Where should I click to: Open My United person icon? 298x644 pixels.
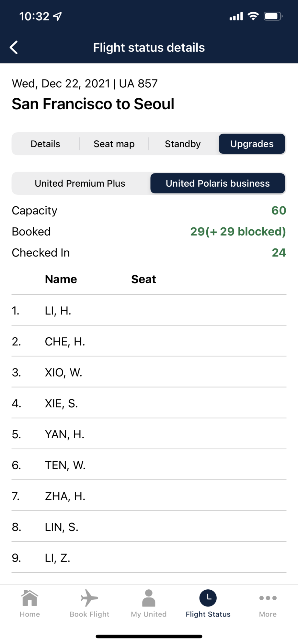pos(149,598)
